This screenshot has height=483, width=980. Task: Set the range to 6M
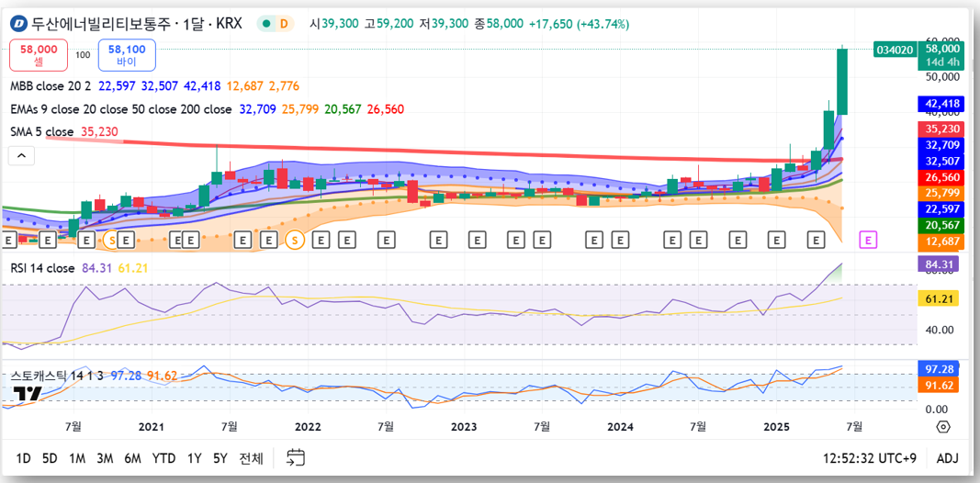pos(132,458)
